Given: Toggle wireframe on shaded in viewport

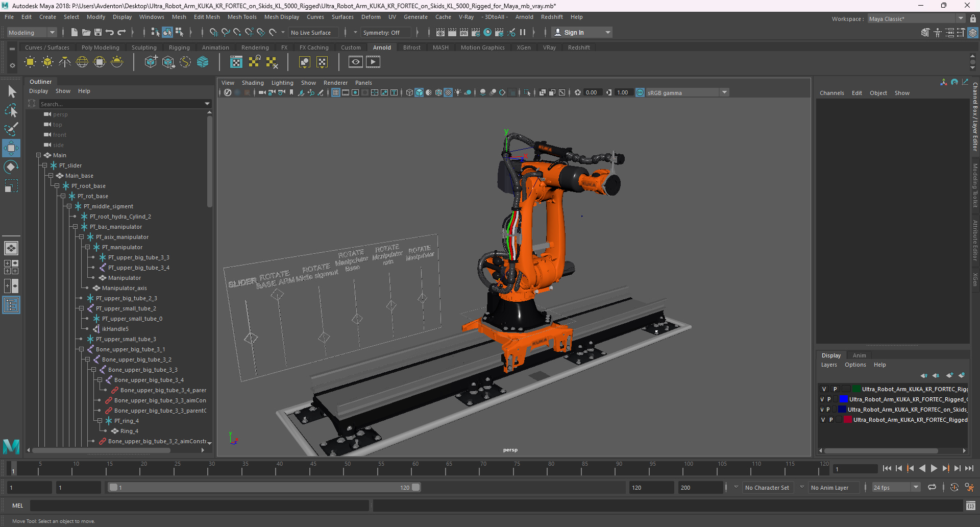Looking at the screenshot, I should (438, 92).
